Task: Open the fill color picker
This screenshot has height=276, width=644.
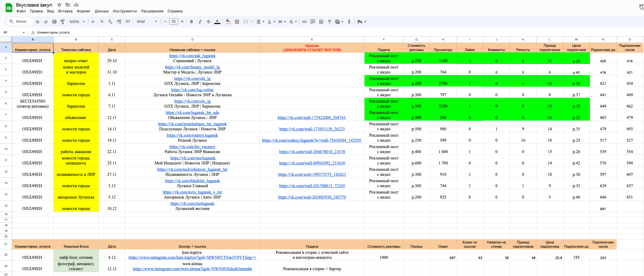Action: point(228,22)
